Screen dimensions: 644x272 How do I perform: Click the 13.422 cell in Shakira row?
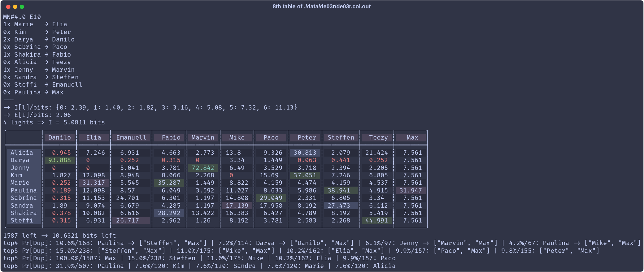203,213
